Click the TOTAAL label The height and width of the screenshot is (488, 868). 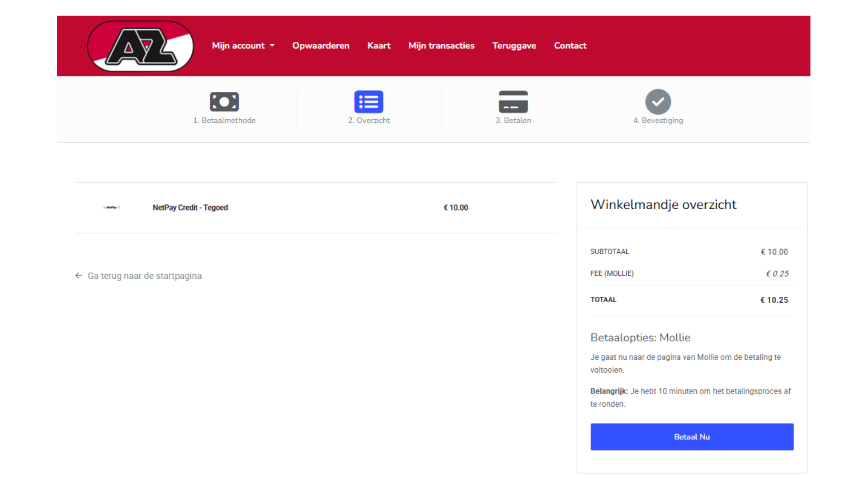coord(603,300)
